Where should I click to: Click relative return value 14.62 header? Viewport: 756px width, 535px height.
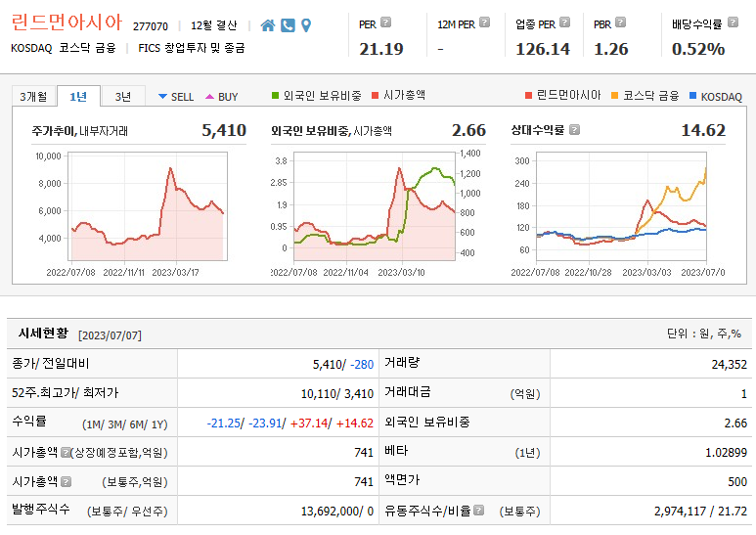[703, 130]
